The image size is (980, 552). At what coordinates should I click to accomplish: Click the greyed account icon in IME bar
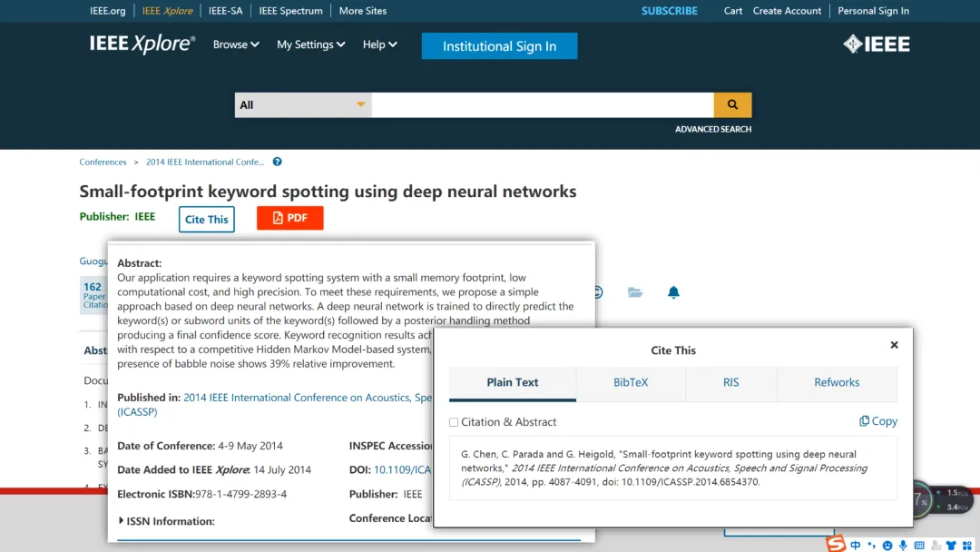point(936,545)
